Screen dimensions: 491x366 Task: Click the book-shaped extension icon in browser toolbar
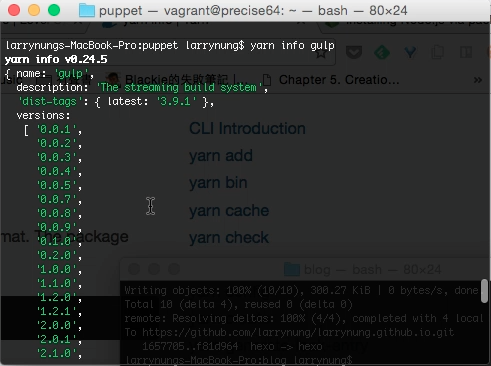point(466,52)
